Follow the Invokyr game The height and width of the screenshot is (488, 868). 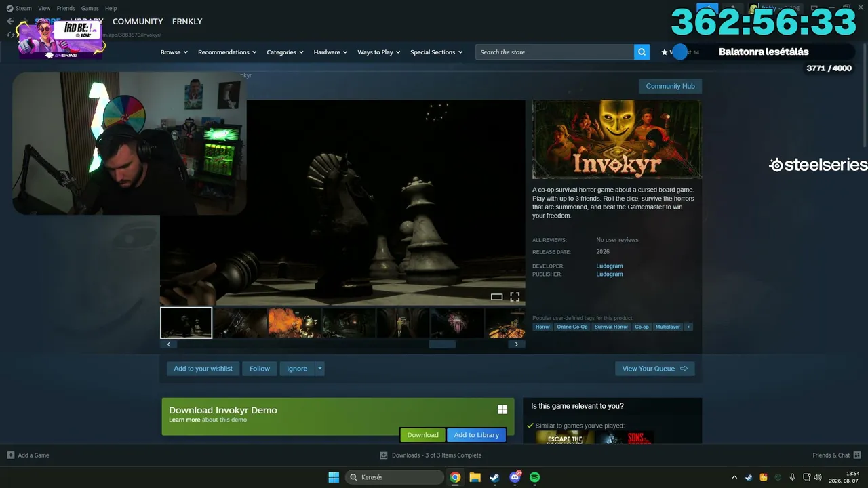[x=259, y=369]
